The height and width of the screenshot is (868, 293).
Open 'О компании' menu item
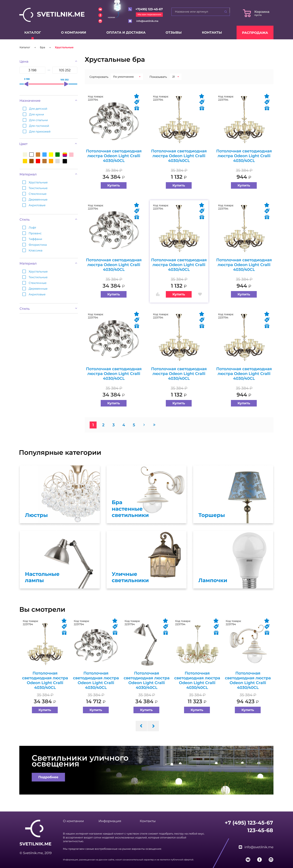tap(74, 32)
